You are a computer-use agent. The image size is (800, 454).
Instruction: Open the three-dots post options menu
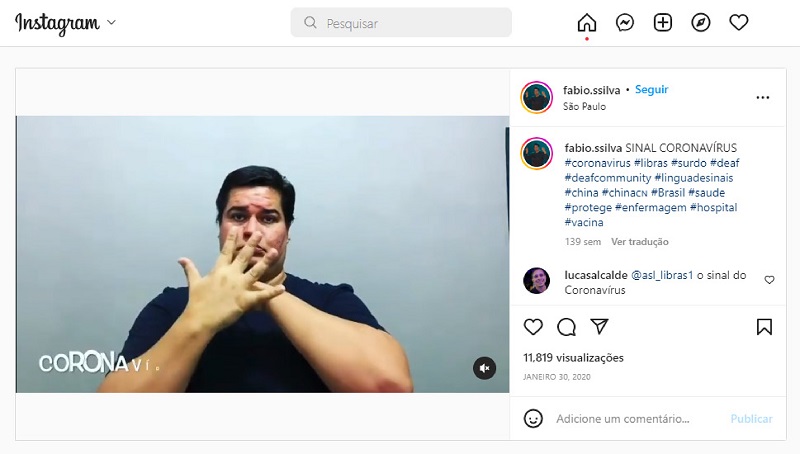click(763, 97)
